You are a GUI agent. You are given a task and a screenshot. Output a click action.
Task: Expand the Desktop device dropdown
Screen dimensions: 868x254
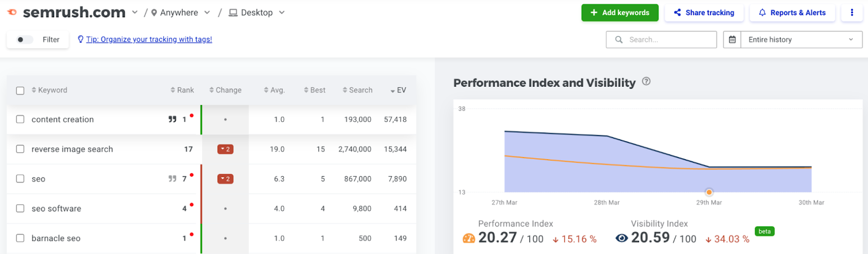282,12
